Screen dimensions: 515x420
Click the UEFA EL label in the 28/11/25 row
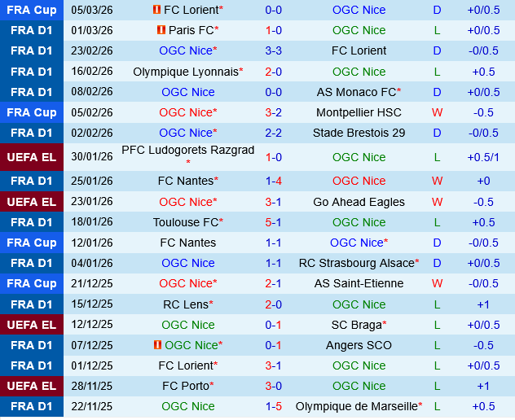pyautogui.click(x=32, y=386)
